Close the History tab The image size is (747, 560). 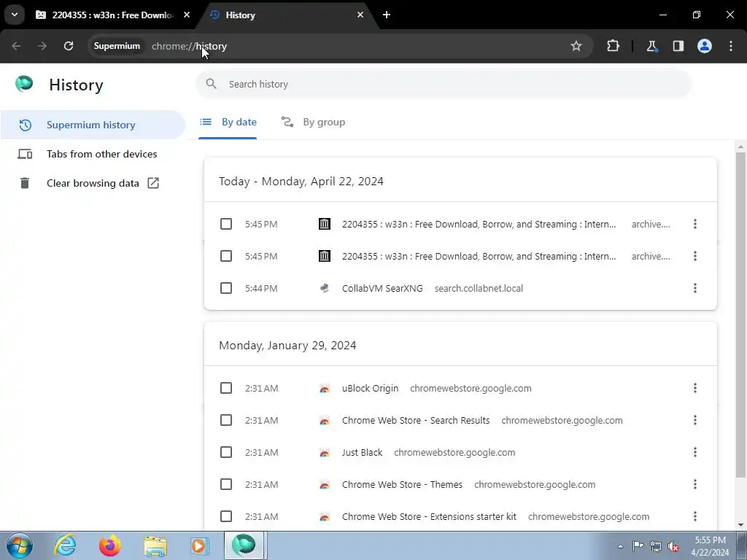[360, 15]
